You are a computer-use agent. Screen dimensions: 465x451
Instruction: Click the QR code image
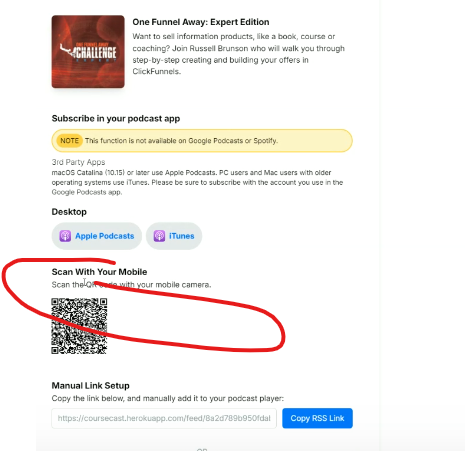click(x=79, y=326)
